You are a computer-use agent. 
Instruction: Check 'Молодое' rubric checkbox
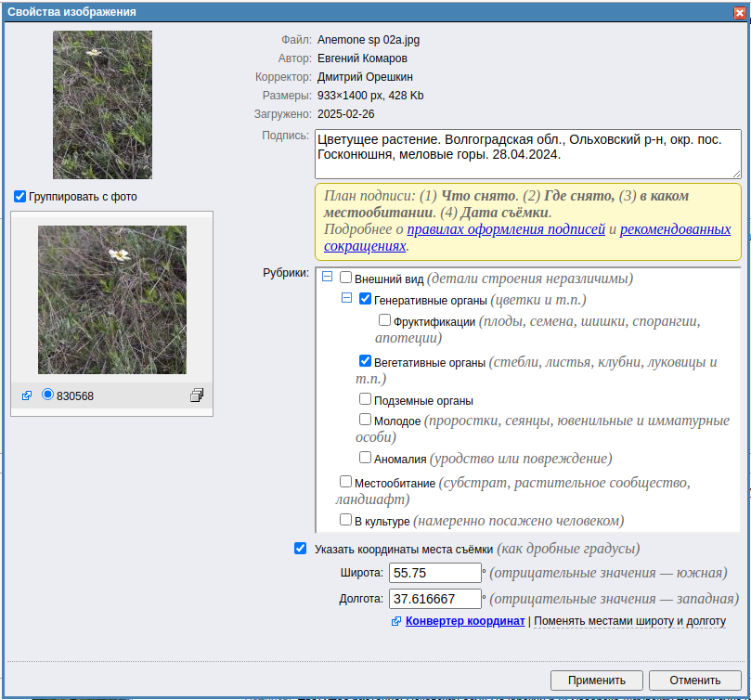[x=365, y=420]
